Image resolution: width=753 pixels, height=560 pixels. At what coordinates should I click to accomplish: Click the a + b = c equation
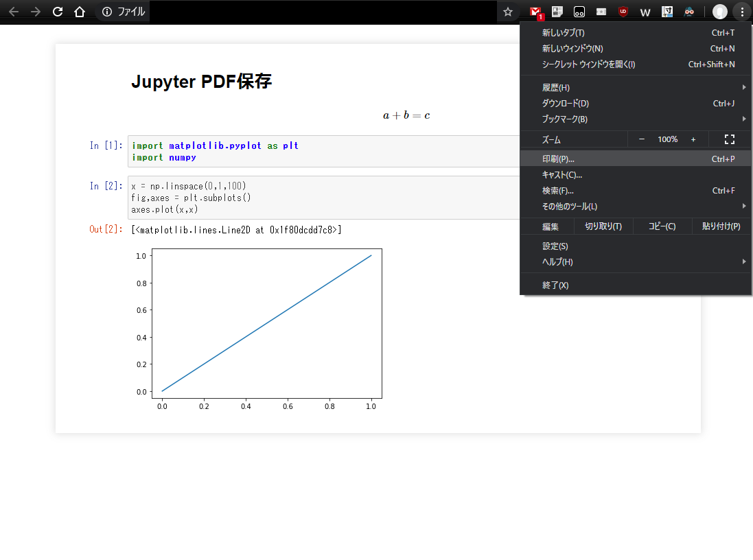coord(406,115)
